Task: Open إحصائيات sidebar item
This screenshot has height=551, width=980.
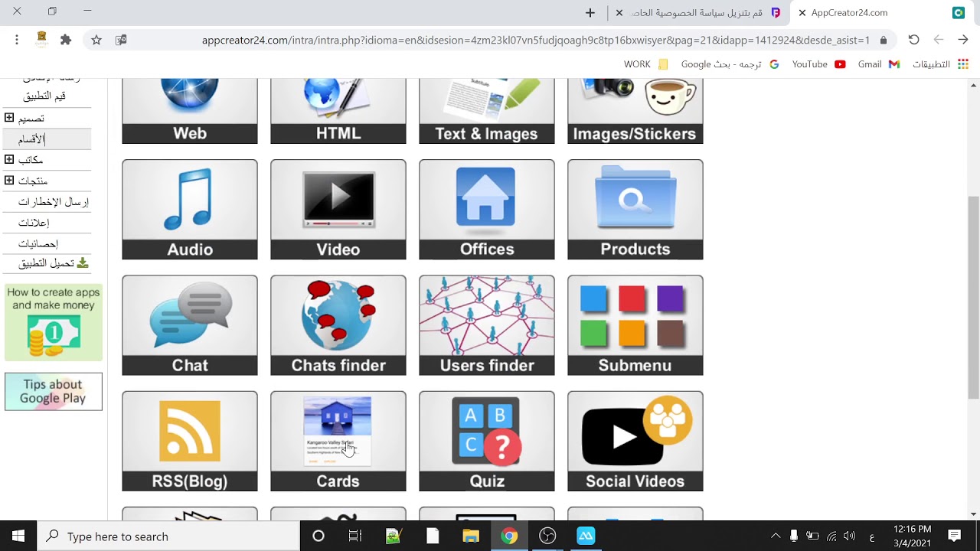Action: 38,243
